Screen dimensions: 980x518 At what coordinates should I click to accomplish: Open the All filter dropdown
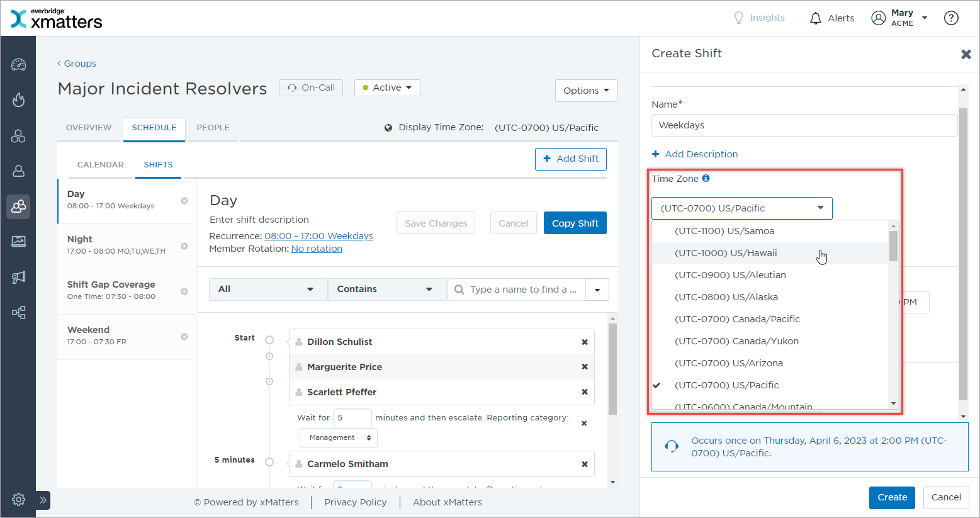tap(268, 289)
